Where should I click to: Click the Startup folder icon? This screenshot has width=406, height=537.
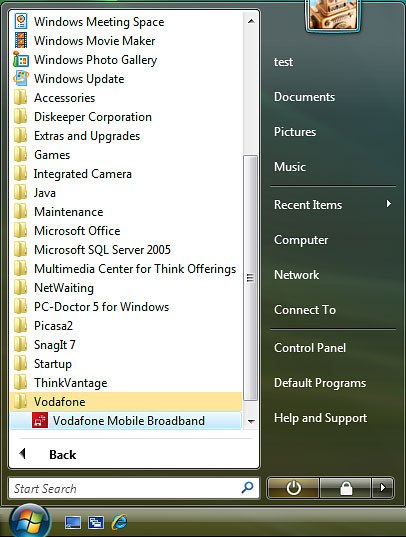point(21,363)
